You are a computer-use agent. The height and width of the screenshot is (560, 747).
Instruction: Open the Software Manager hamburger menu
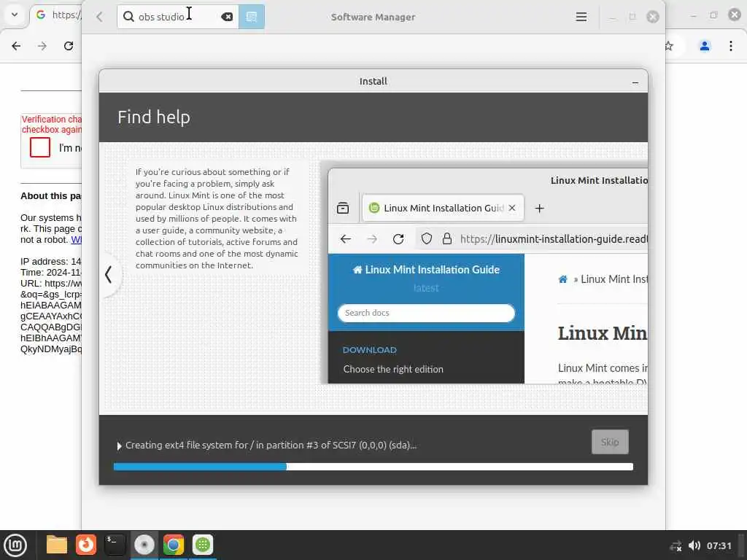(581, 17)
